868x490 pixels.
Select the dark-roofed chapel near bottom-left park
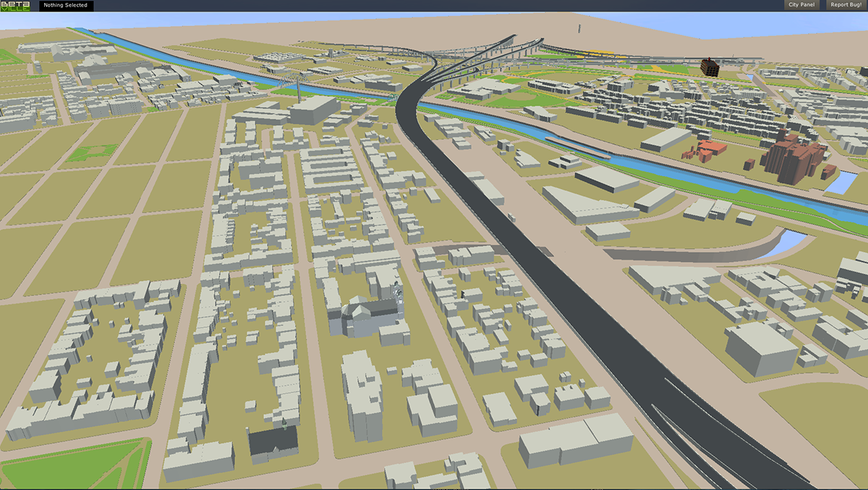click(273, 441)
